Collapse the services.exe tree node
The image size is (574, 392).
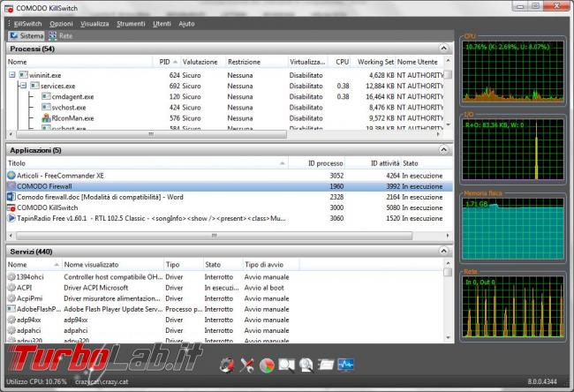(24, 86)
